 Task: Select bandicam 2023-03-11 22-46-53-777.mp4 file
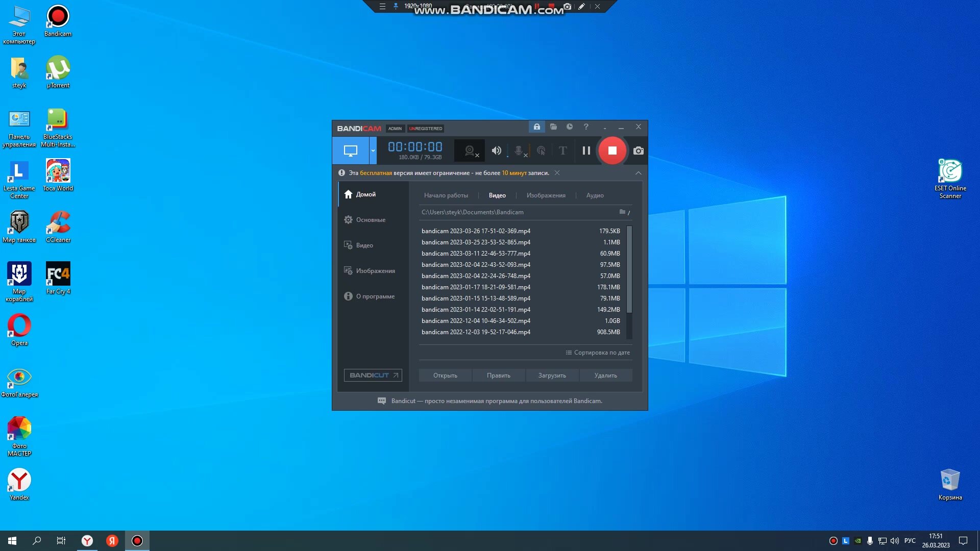(476, 254)
